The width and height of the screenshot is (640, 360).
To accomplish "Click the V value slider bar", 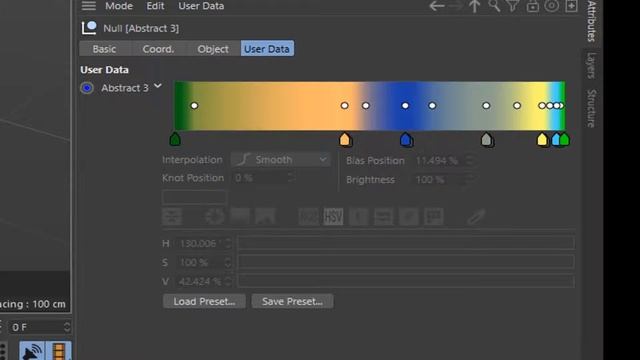I will coord(406,281).
